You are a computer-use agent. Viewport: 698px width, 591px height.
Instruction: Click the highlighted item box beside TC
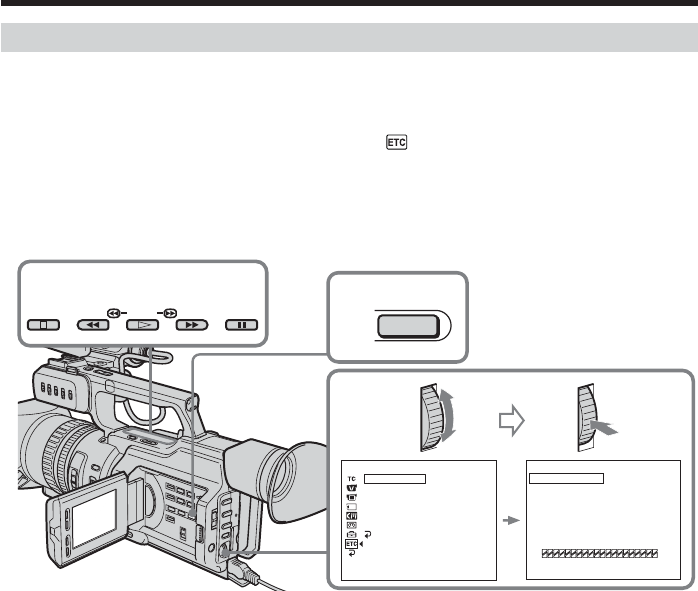(395, 479)
